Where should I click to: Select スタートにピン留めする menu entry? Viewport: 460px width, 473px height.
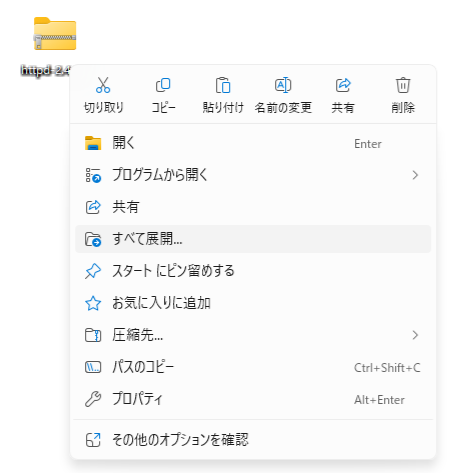click(x=253, y=271)
